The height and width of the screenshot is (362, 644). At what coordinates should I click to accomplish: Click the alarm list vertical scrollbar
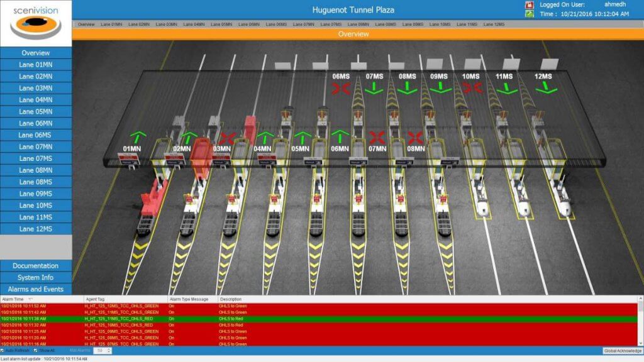pyautogui.click(x=640, y=321)
